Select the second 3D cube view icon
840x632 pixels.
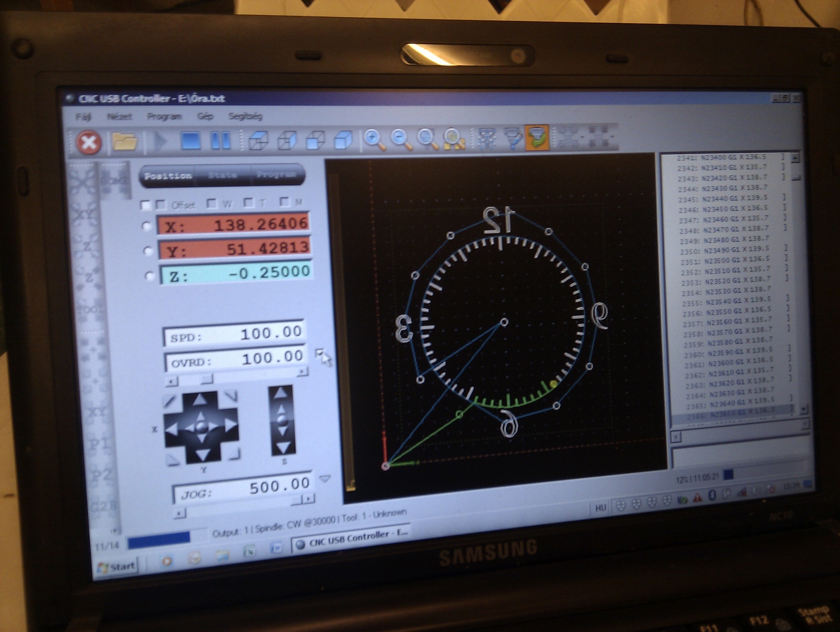[287, 139]
